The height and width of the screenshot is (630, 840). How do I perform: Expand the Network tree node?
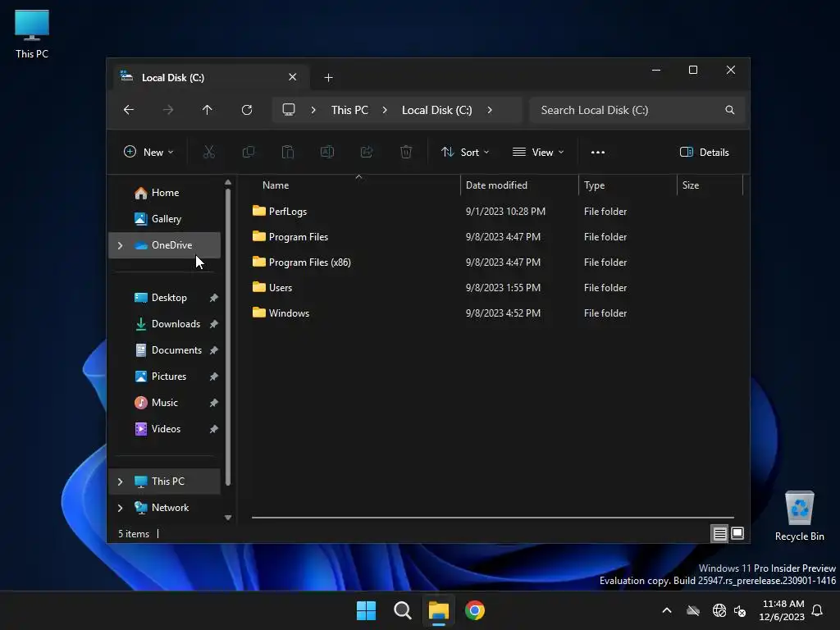tap(120, 508)
